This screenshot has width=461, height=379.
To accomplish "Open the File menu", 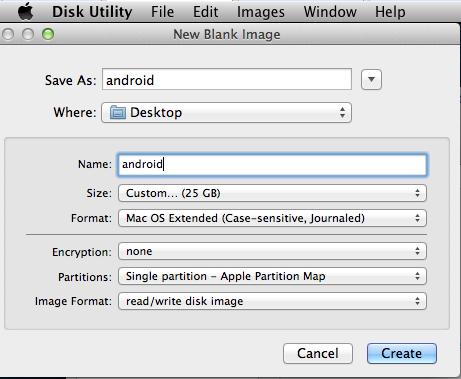I will click(162, 12).
